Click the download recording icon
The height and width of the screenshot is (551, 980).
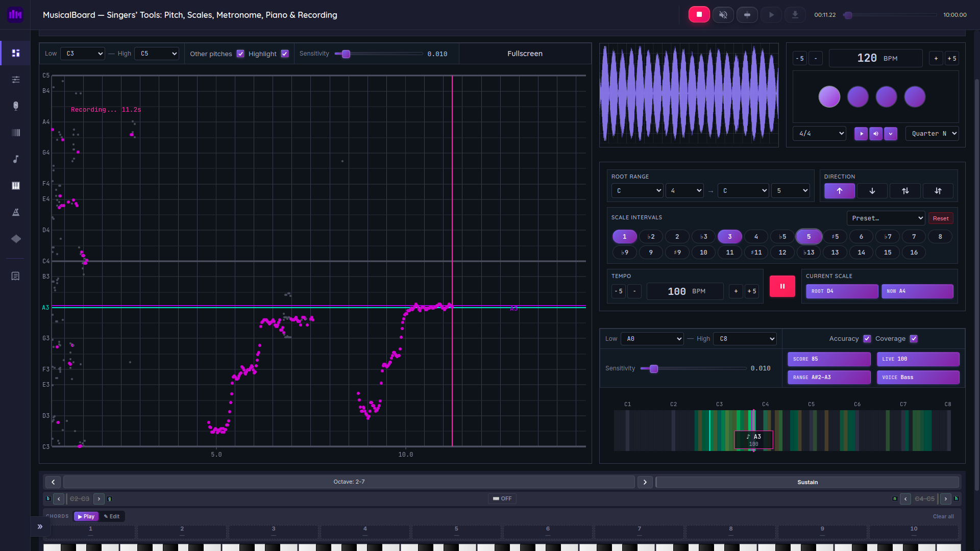pos(795,15)
